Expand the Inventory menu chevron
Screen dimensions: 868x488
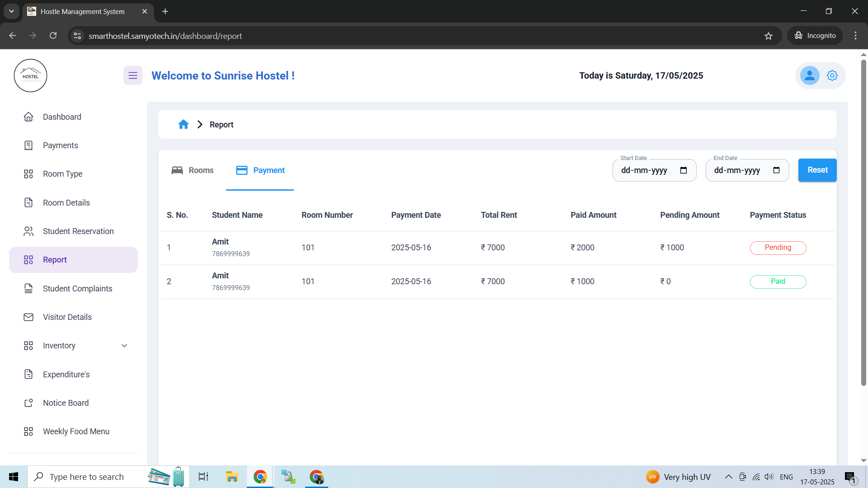[124, 345]
